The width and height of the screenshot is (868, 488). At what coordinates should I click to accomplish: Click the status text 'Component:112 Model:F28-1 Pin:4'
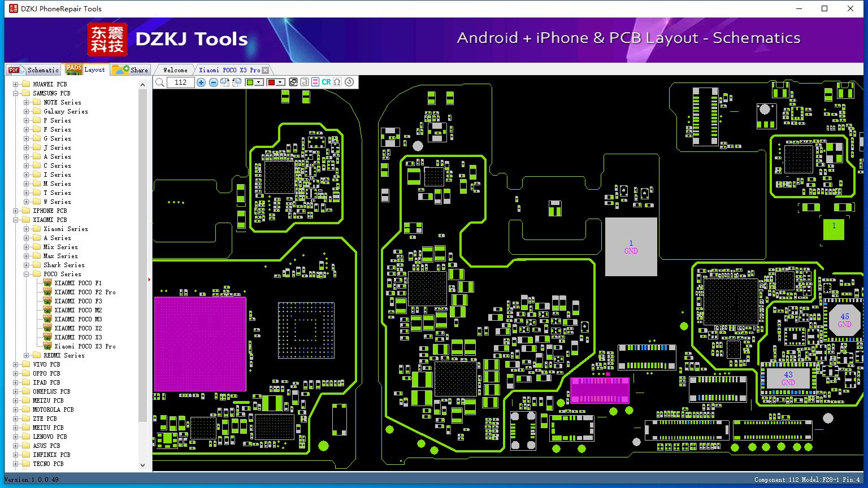click(x=807, y=480)
